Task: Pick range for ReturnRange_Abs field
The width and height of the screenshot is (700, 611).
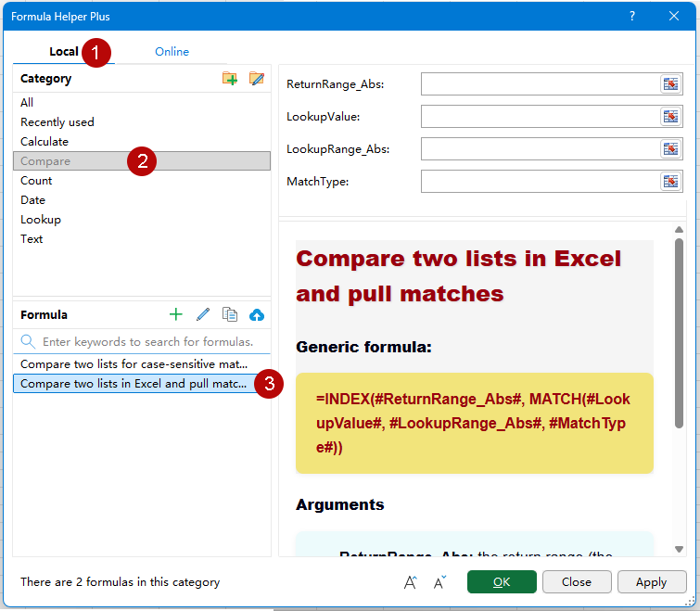Action: point(671,83)
